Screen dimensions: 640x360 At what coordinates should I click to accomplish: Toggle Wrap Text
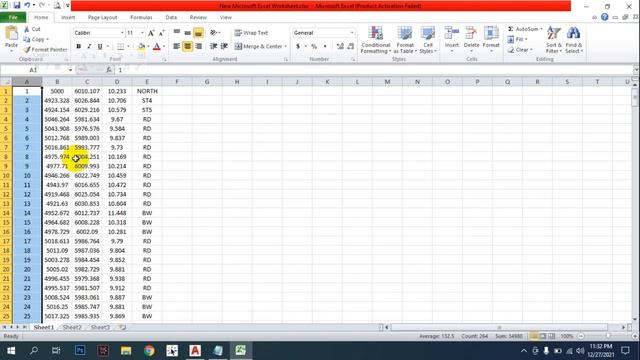click(x=251, y=33)
